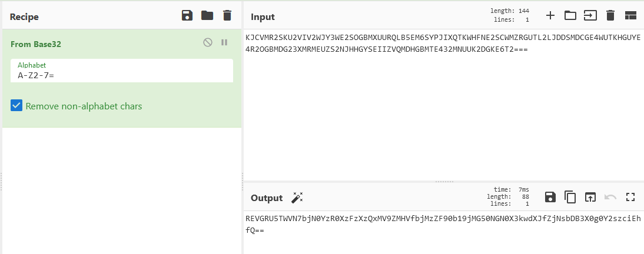Save output to a file
Screen dimensions: 644x254
click(550, 198)
